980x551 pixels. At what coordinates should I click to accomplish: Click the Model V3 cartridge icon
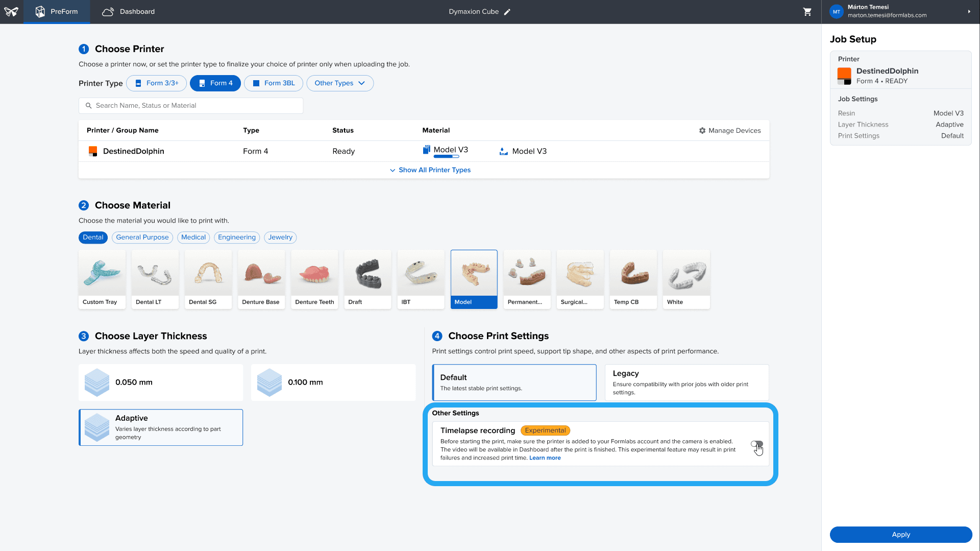(x=426, y=150)
